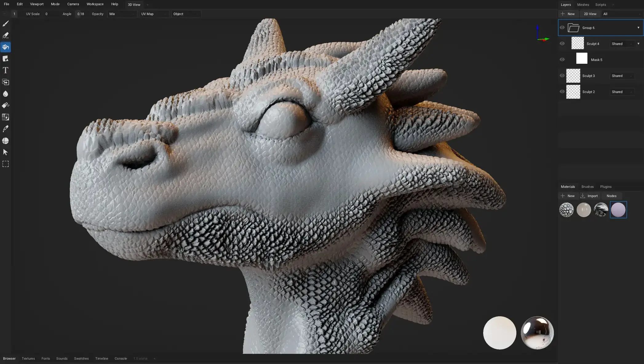The height and width of the screenshot is (364, 644).
Task: Open the Mode menu
Action: point(55,4)
